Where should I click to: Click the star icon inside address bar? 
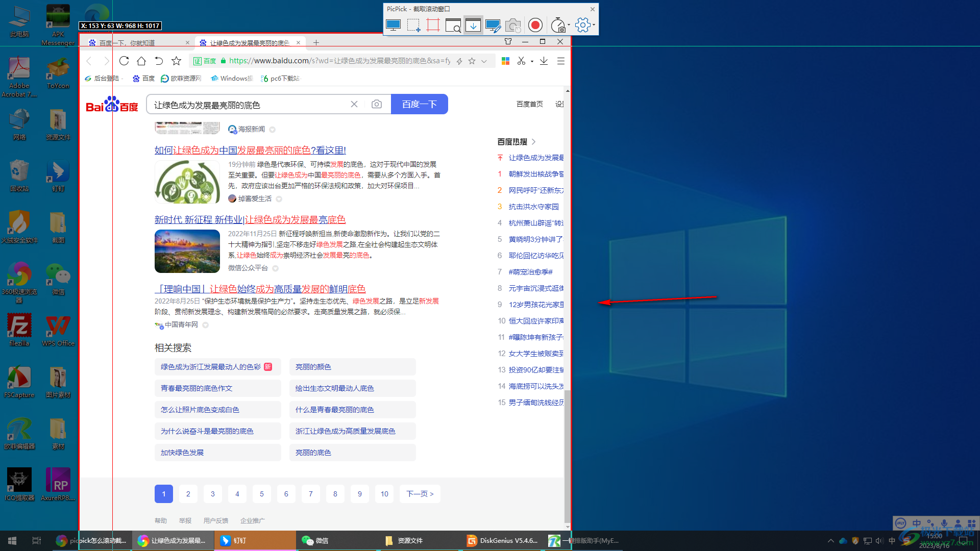[x=472, y=61]
